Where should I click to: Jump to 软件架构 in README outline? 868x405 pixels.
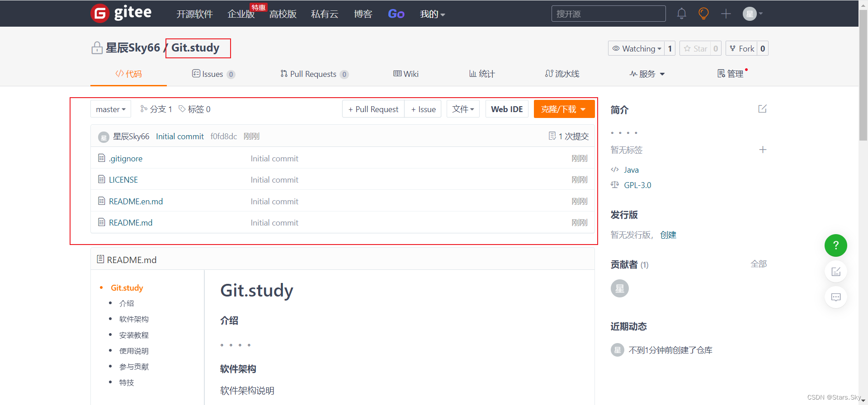tap(134, 319)
